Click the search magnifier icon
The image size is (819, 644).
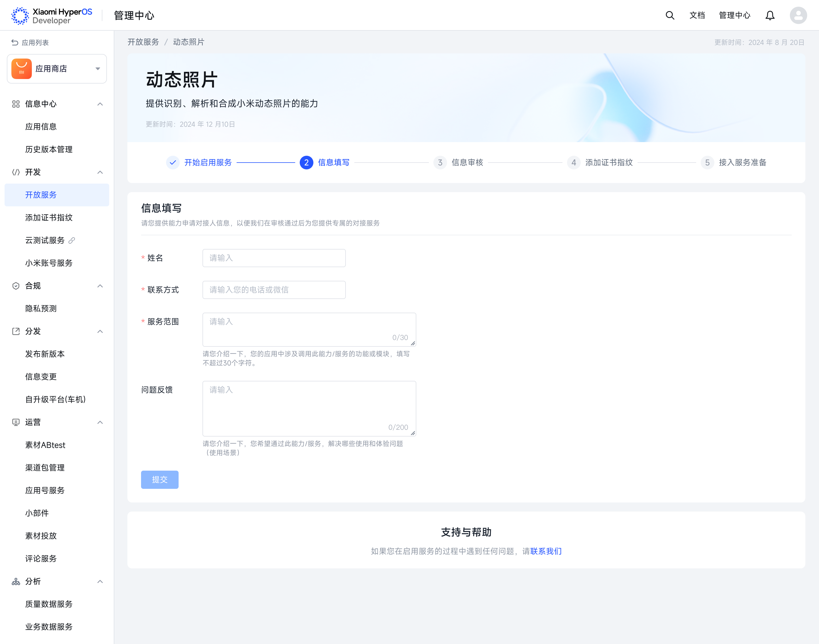670,15
